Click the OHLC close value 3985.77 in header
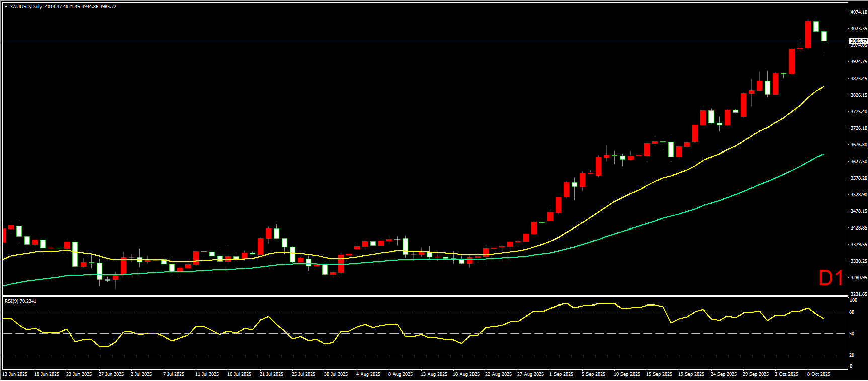Image resolution: width=868 pixels, height=381 pixels. (108, 7)
